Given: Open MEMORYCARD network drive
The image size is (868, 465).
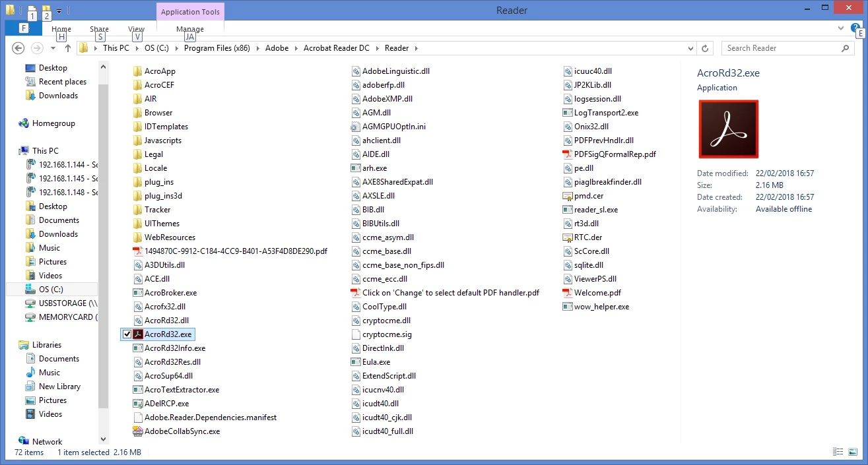Looking at the screenshot, I should pos(61,317).
